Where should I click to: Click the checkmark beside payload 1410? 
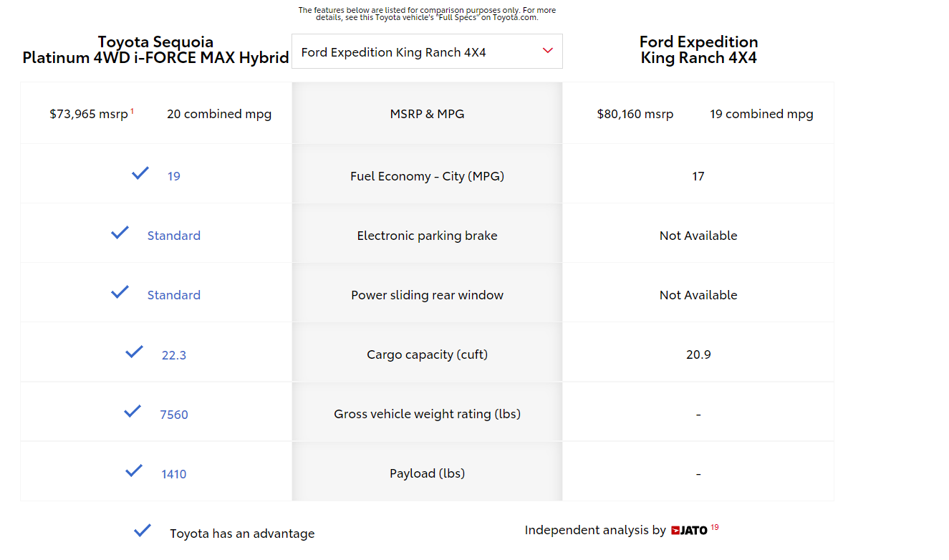coord(134,470)
